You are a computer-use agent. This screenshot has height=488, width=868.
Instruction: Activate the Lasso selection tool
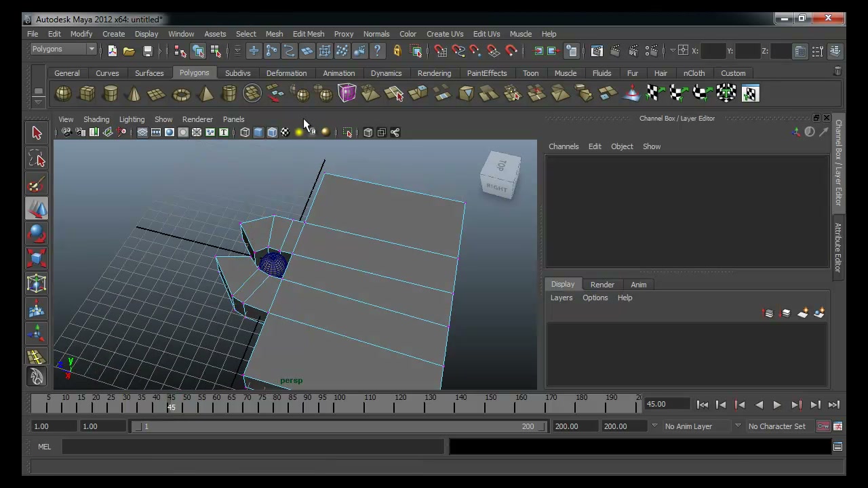tap(37, 159)
